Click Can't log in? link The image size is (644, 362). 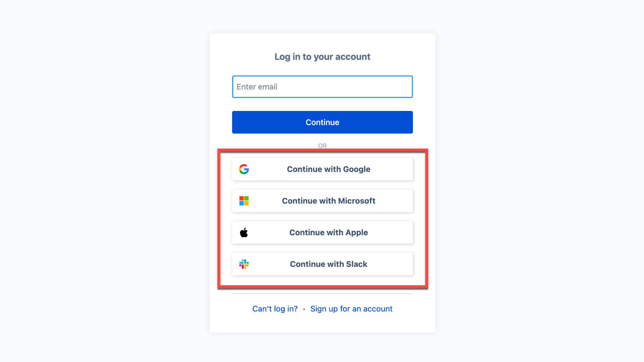click(275, 309)
